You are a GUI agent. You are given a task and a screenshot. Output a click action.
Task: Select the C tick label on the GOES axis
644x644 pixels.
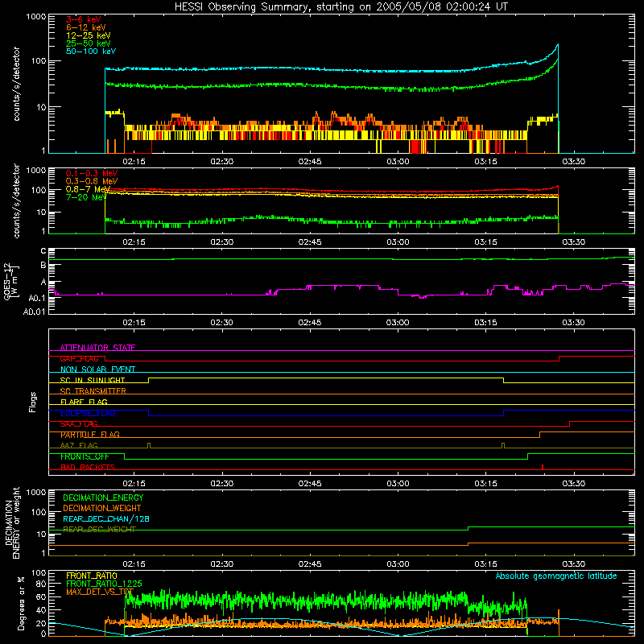pos(43,251)
